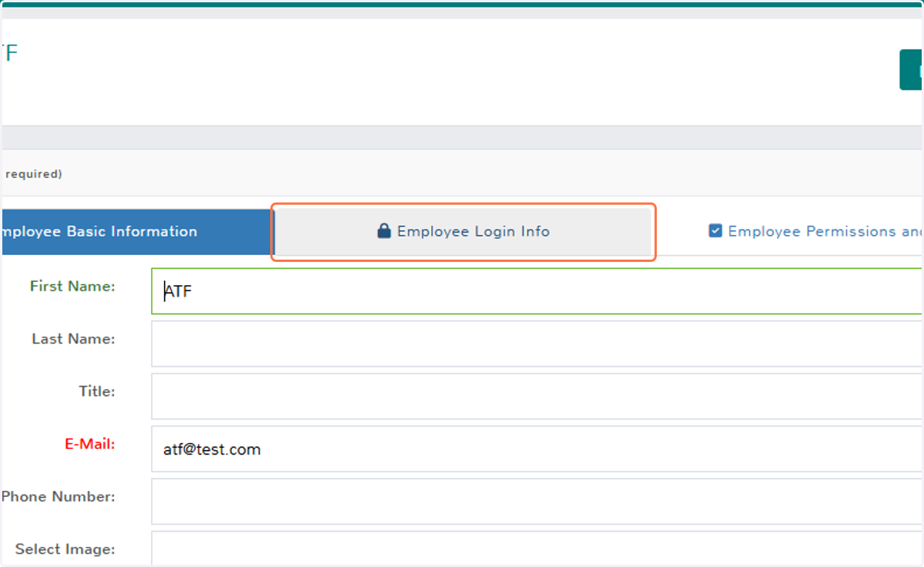The height and width of the screenshot is (567, 924).
Task: Click the Select Image label
Action: tap(65, 549)
